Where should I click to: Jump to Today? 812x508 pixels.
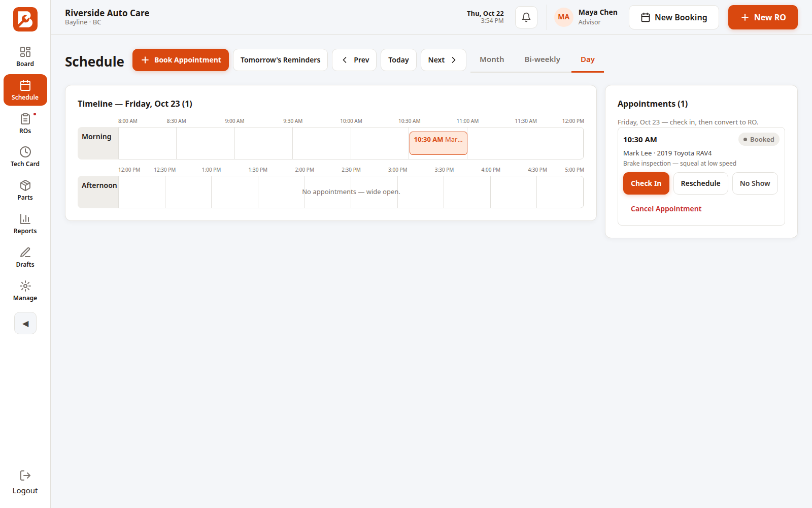(398, 60)
